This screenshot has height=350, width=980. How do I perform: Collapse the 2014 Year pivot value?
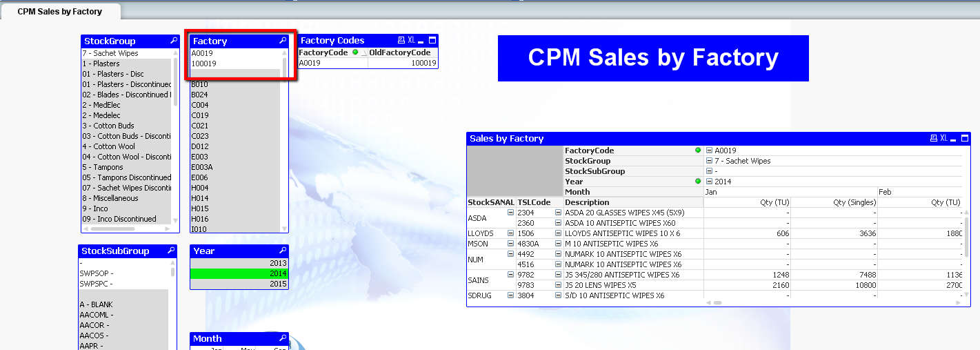pyautogui.click(x=709, y=182)
